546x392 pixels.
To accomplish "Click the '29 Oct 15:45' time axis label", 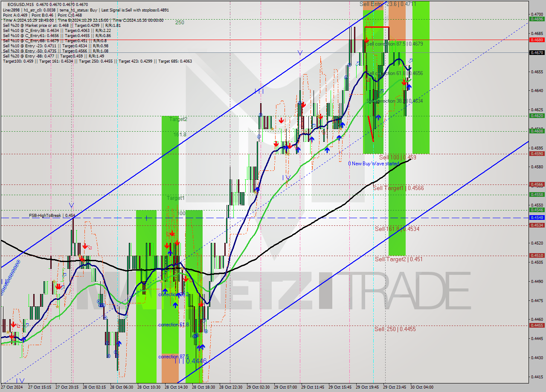I will (x=340, y=387).
